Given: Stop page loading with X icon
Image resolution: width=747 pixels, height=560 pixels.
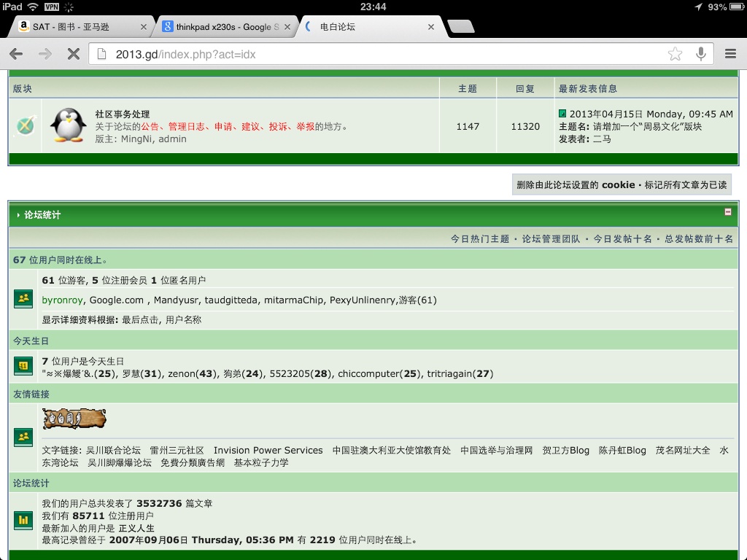Looking at the screenshot, I should [73, 54].
